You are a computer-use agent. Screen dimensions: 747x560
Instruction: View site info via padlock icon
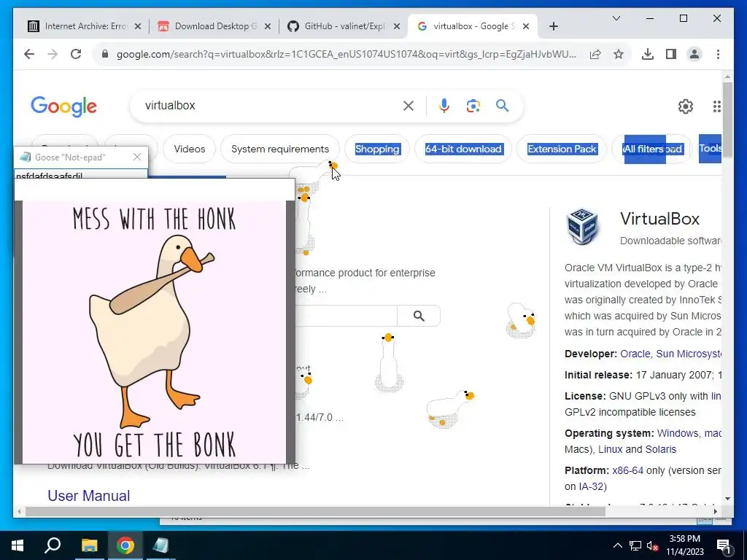click(105, 54)
